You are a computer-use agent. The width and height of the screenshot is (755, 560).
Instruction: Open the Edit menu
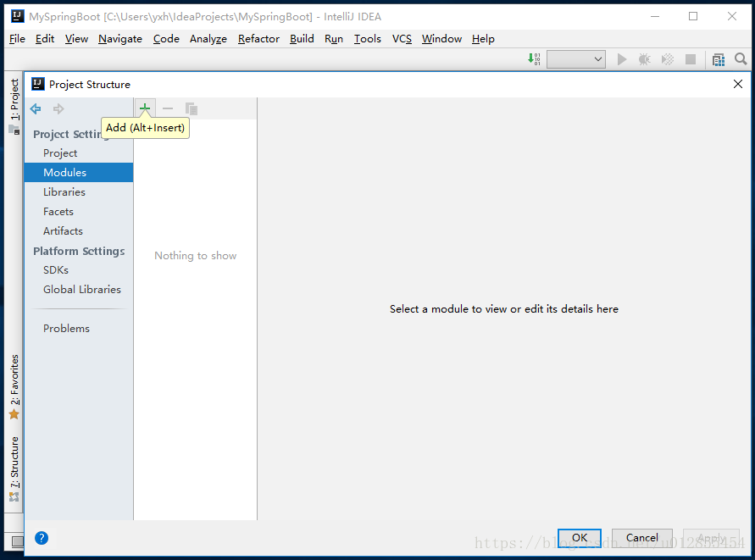click(x=45, y=39)
